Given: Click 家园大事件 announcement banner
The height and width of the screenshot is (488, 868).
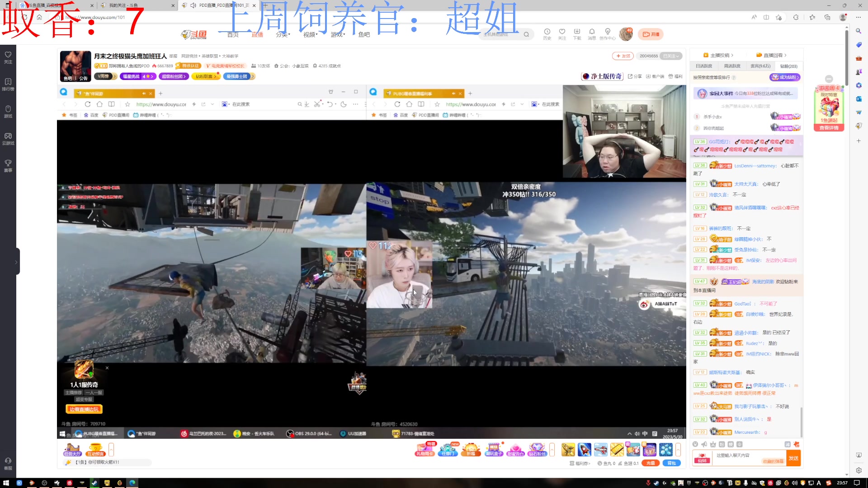Looking at the screenshot, I should (x=745, y=94).
